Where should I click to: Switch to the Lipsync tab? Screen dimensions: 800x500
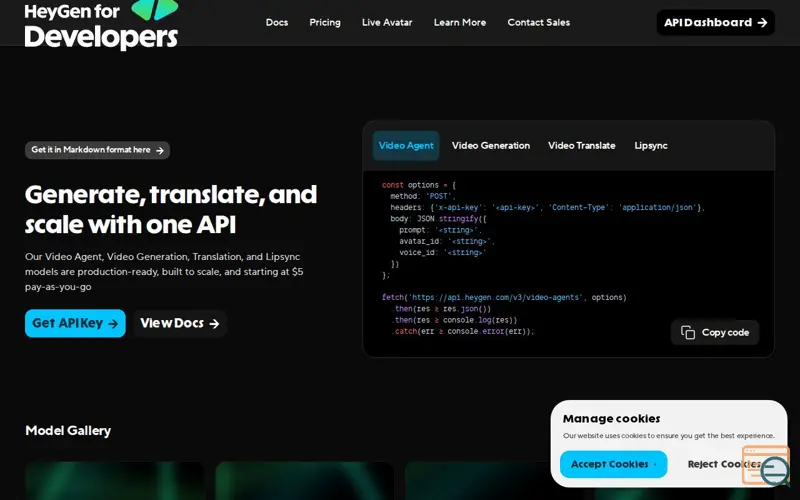[x=651, y=145]
